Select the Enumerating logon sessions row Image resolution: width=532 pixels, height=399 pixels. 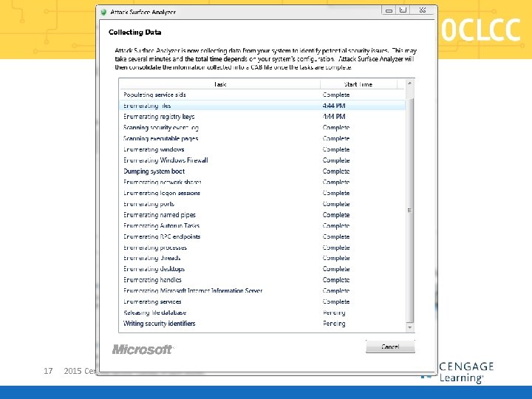coord(262,193)
